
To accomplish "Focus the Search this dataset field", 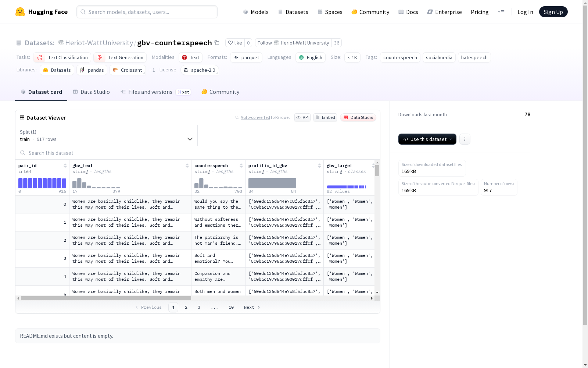I will point(198,153).
